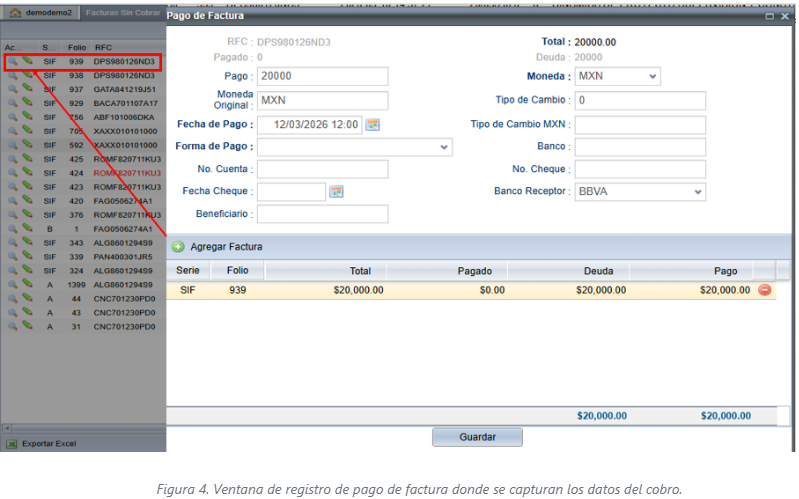This screenshot has height=499, width=799.
Task: Click the calendar icon next to Fecha de Pago
Action: pos(373,124)
